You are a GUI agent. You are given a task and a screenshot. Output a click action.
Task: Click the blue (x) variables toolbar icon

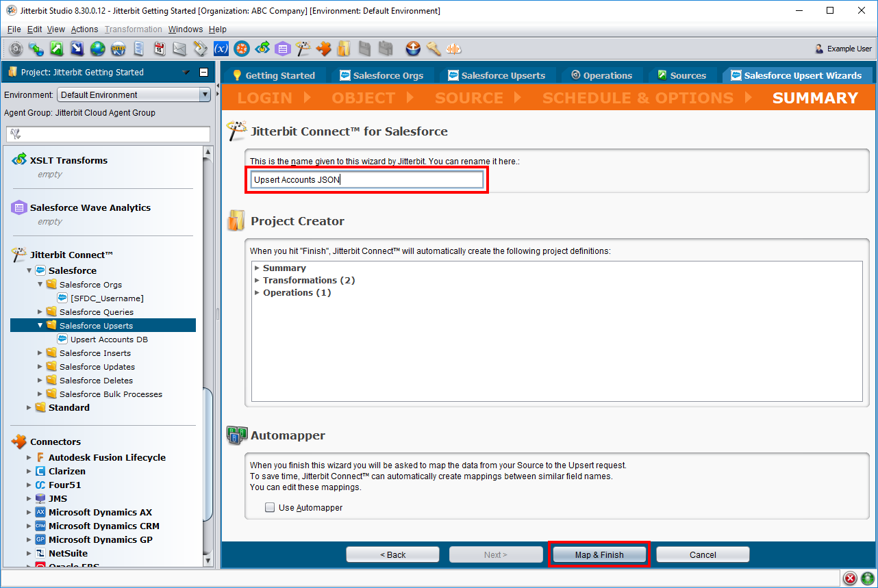click(221, 49)
